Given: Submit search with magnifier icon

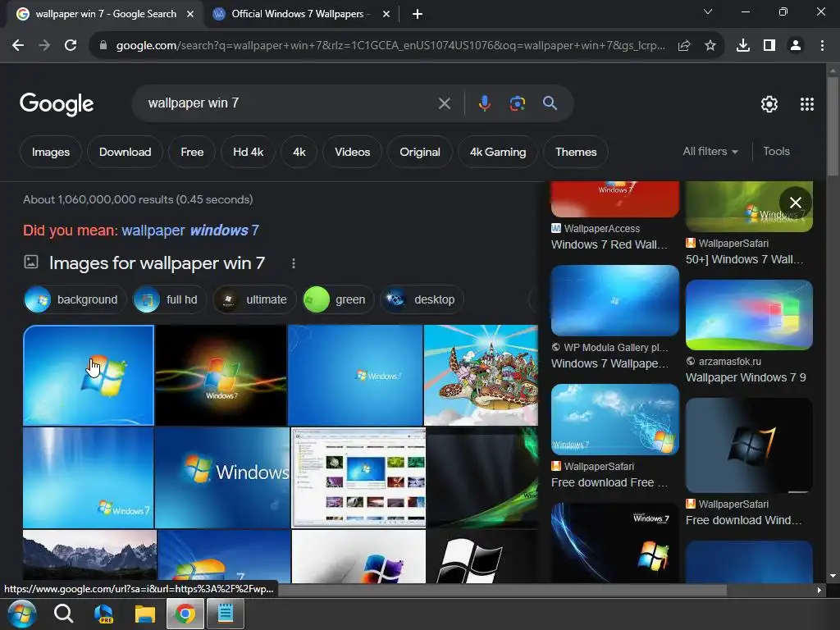Looking at the screenshot, I should pyautogui.click(x=550, y=103).
